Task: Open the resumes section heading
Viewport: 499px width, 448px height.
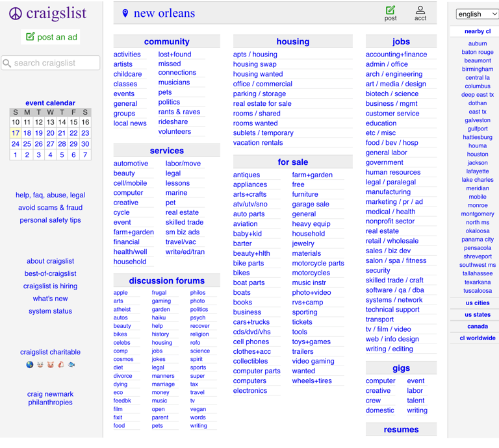Action: coord(401,430)
